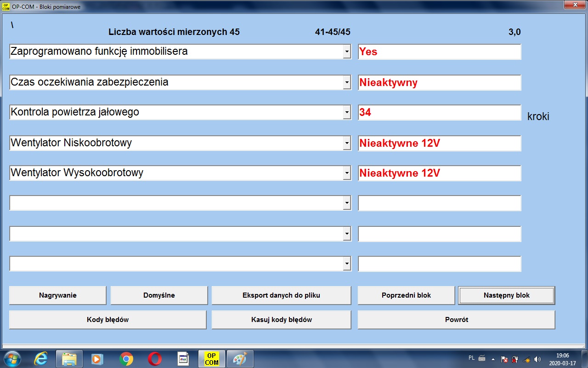Open the Paint app in taskbar
The height and width of the screenshot is (368, 588).
(240, 359)
